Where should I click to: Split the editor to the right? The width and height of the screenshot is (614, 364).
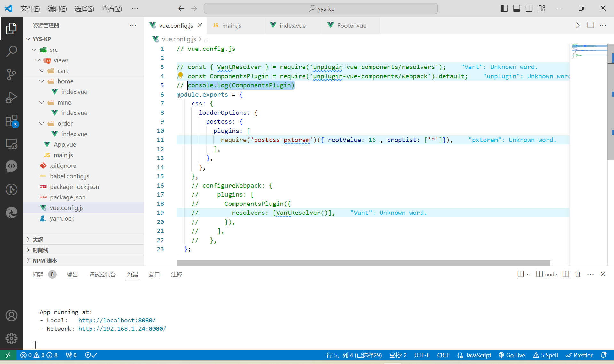[x=591, y=26]
